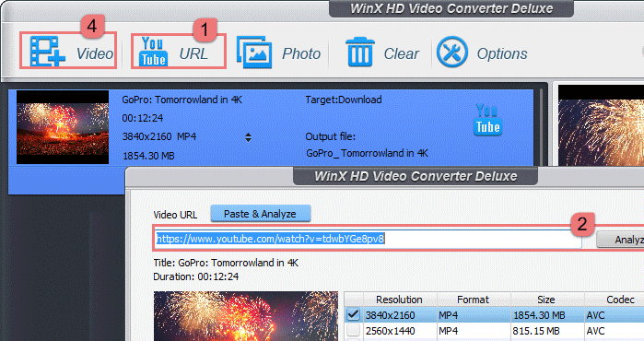
Task: Click the Resolution column header
Action: pos(399,300)
